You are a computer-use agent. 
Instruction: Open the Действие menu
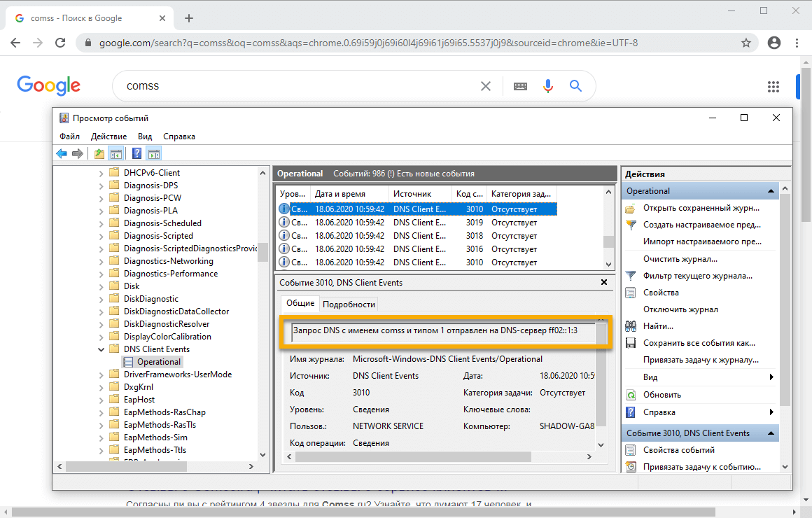coord(108,136)
